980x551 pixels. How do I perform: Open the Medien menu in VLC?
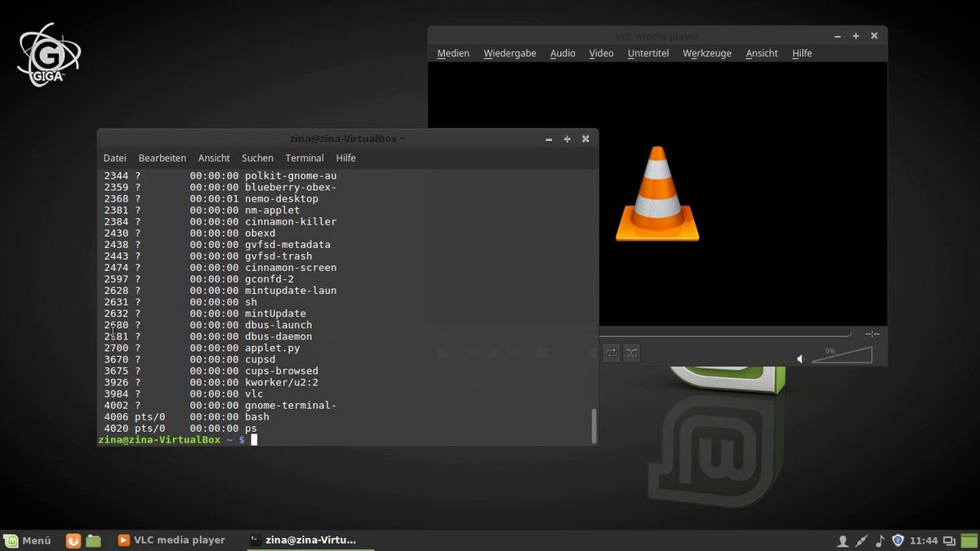coord(453,53)
